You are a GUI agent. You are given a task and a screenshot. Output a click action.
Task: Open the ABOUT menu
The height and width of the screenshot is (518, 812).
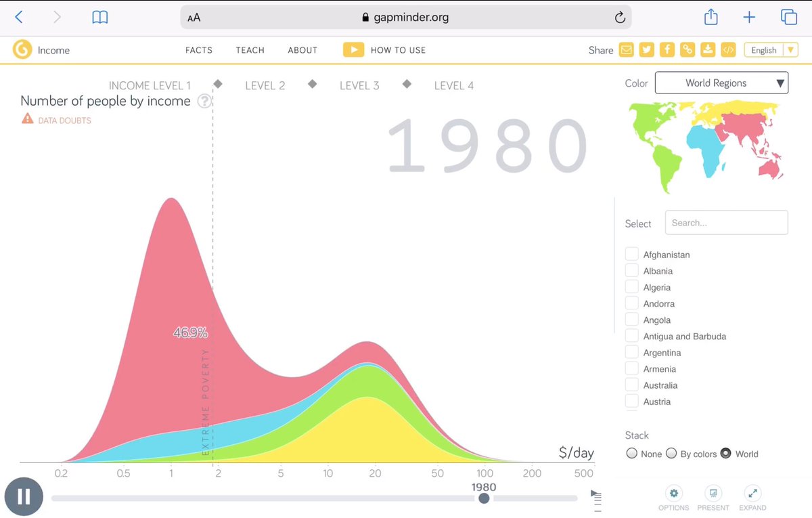click(302, 50)
